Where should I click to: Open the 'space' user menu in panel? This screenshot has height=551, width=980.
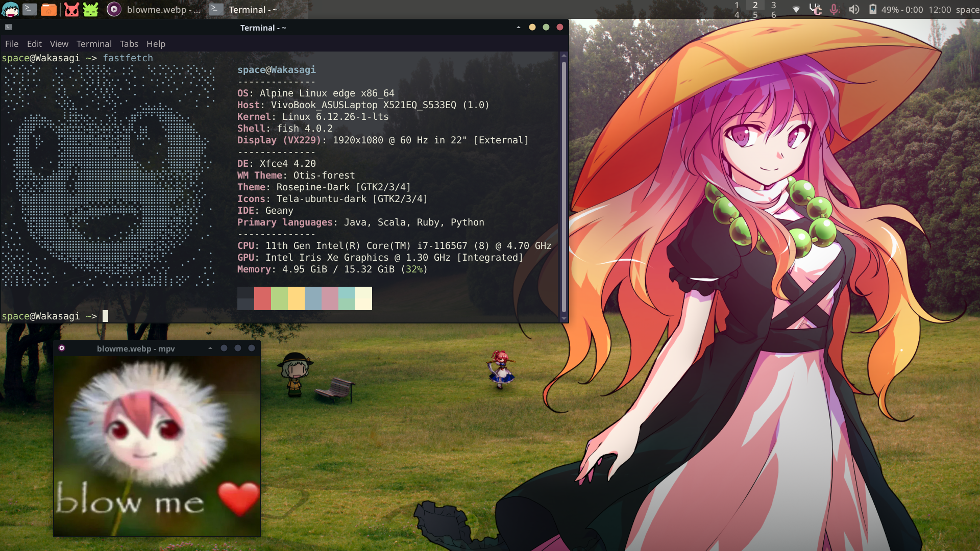[967, 9]
